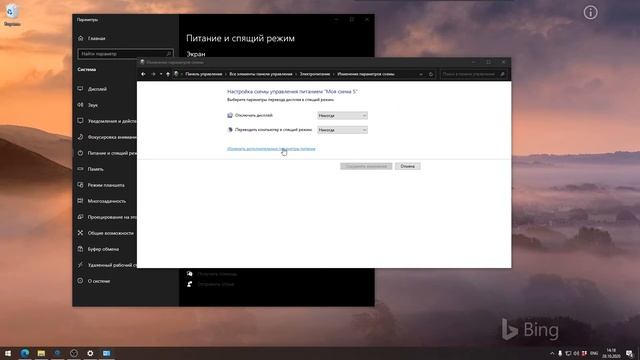Open advanced power settings link
Viewport: 640px width, 360px height.
(271, 149)
